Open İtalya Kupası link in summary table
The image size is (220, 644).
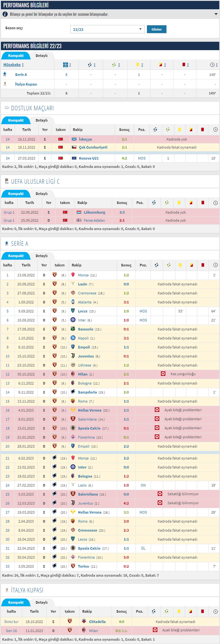tap(26, 84)
